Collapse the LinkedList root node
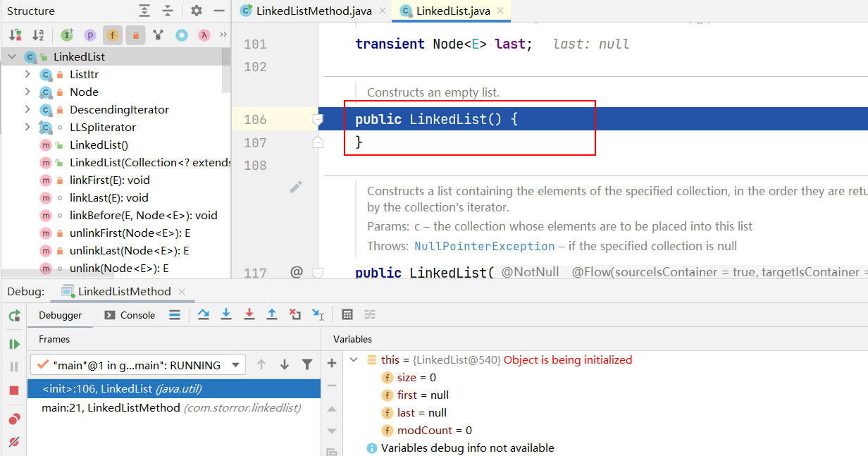This screenshot has height=456, width=868. click(x=12, y=56)
